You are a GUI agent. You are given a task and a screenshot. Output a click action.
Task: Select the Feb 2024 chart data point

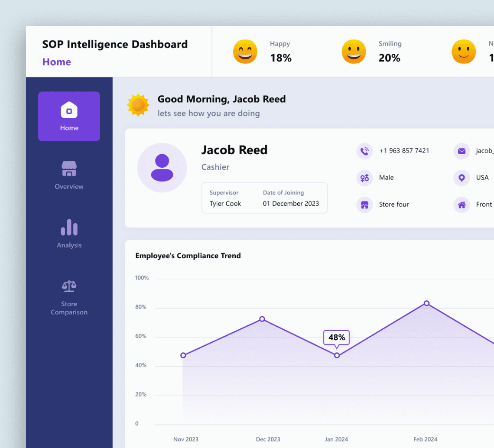[x=426, y=303]
